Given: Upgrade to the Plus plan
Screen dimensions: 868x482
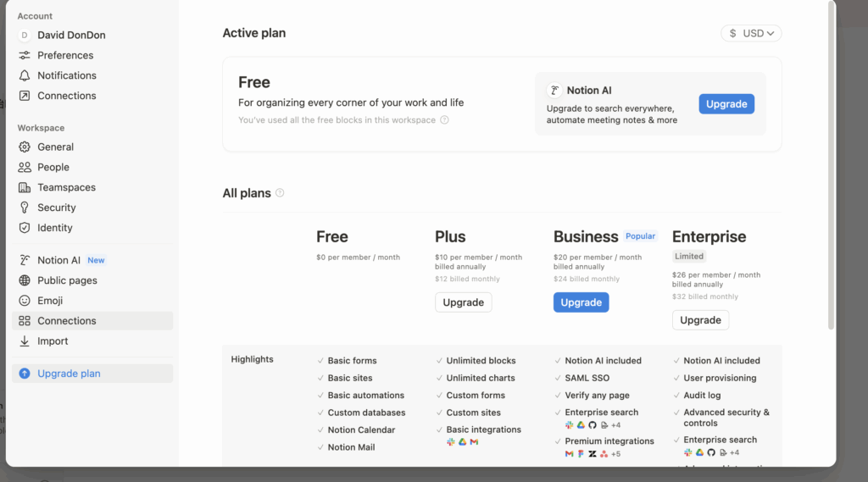Looking at the screenshot, I should coord(463,302).
